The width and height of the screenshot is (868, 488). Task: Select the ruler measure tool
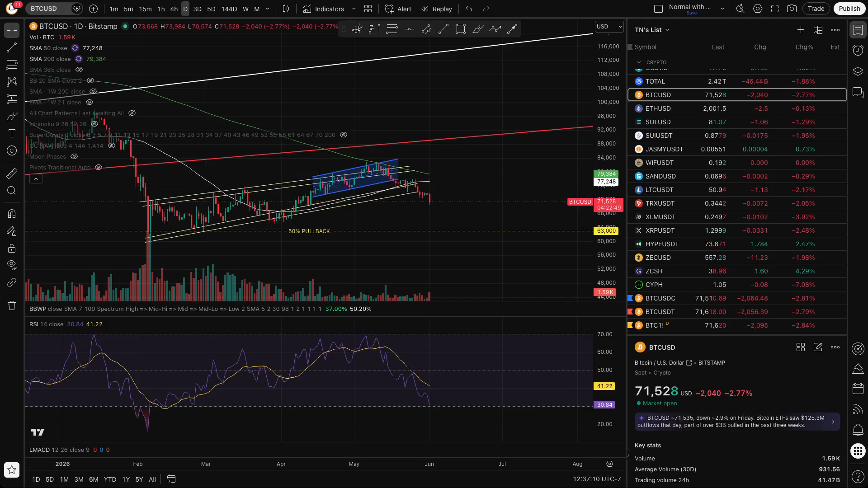12,173
